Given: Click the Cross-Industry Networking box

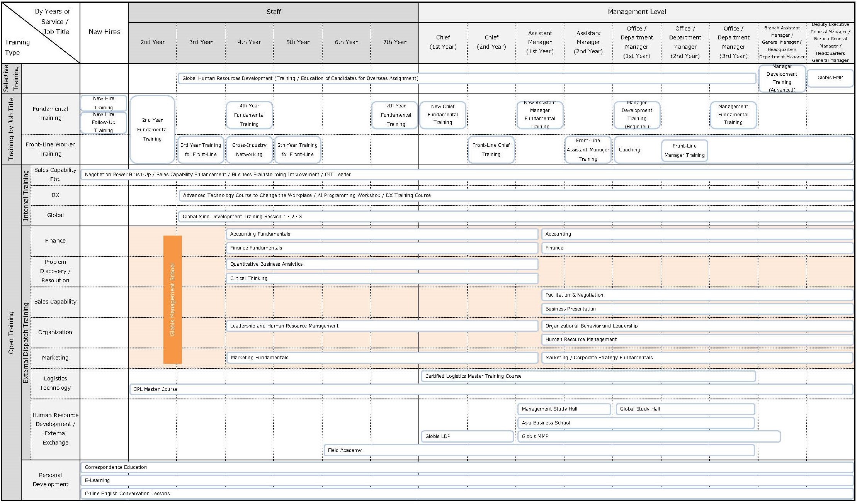Looking at the screenshot, I should click(x=249, y=150).
